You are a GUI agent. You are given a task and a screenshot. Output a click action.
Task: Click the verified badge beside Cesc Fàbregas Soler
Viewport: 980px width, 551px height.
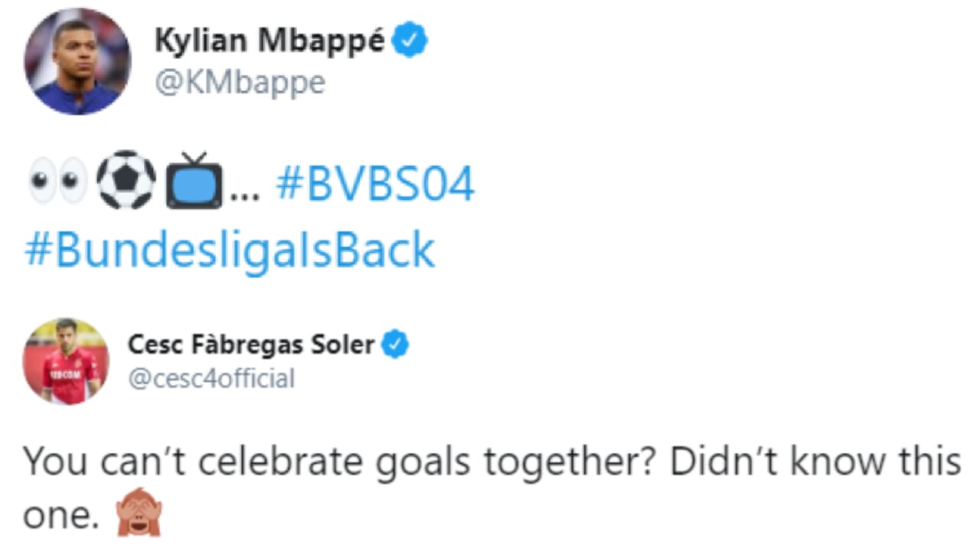pyautogui.click(x=395, y=345)
